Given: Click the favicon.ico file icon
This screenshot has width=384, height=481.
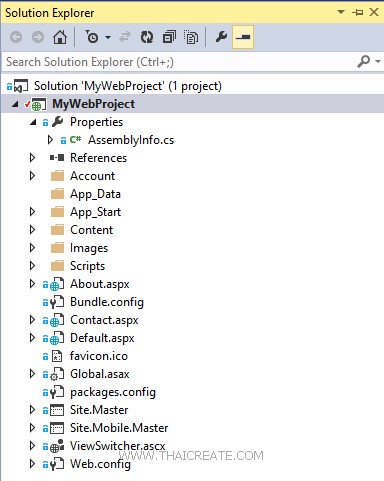Looking at the screenshot, I should point(57,356).
